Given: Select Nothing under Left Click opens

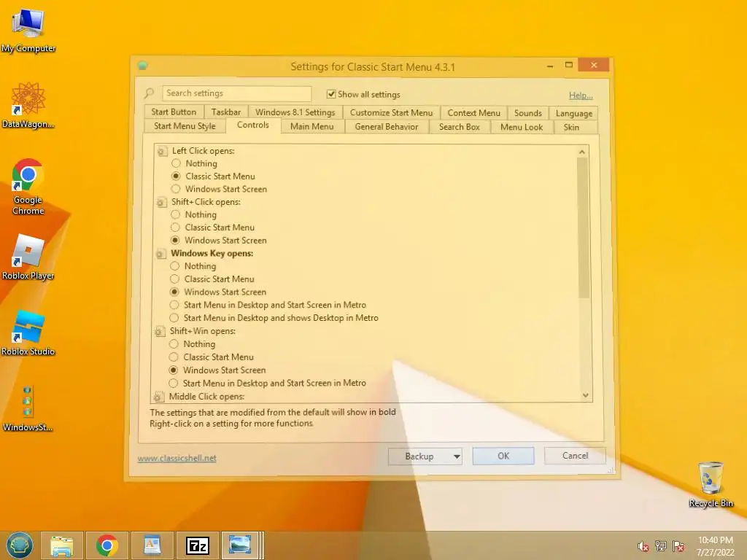Looking at the screenshot, I should [176, 163].
